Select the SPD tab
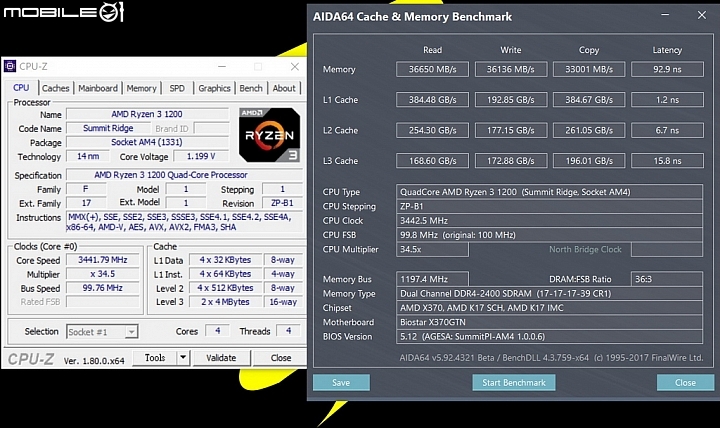Viewport: 720px width, 428px height. [x=177, y=88]
